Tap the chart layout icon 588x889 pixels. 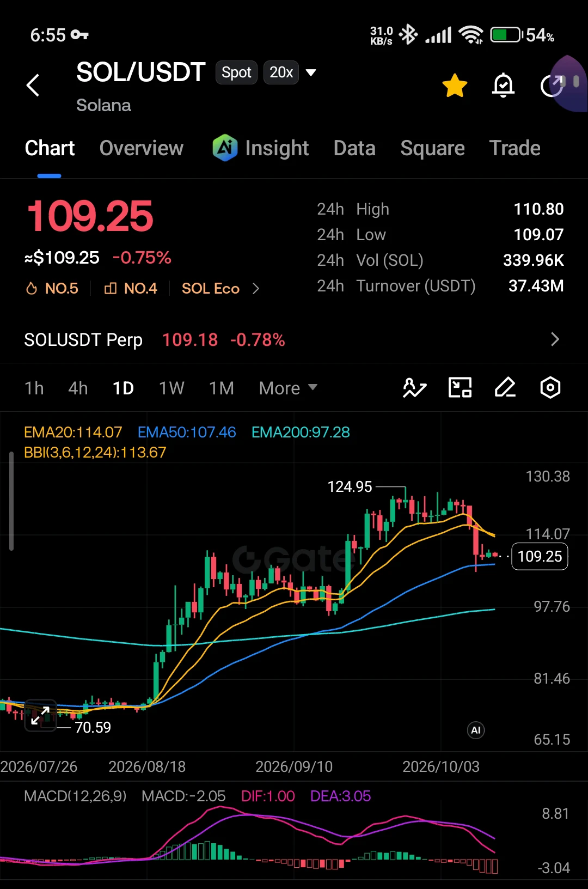coord(460,388)
